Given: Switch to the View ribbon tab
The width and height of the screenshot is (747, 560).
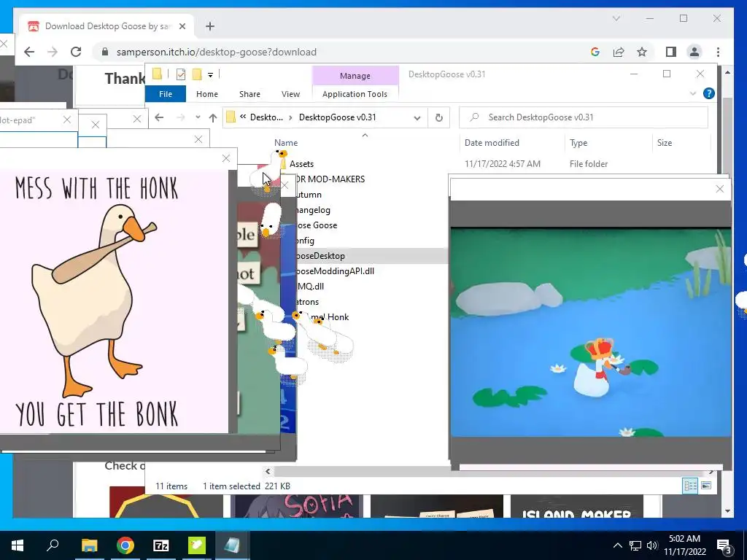Looking at the screenshot, I should (290, 94).
